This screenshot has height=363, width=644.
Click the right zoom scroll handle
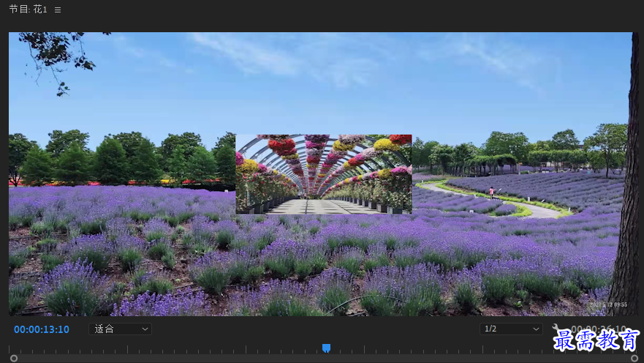(634, 359)
